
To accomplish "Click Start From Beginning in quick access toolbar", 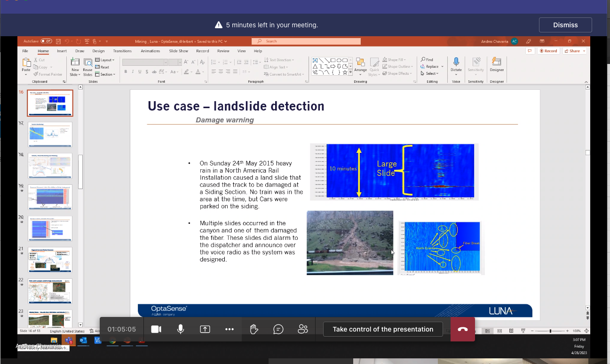I will pos(87,41).
